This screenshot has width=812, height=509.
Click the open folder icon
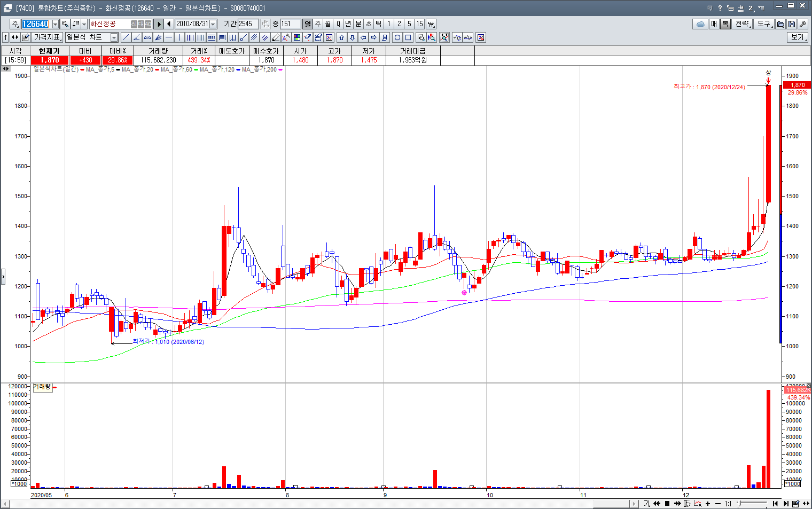pyautogui.click(x=780, y=24)
